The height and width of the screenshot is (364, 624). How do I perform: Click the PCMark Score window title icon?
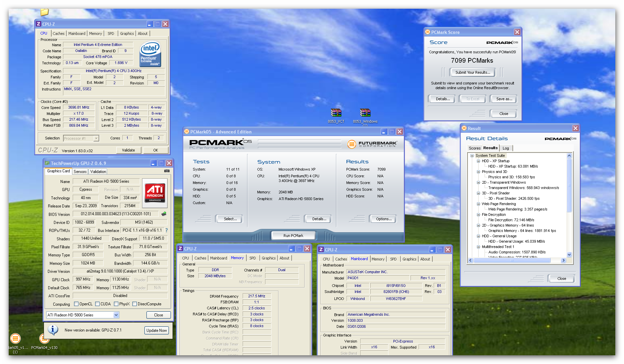click(x=428, y=32)
